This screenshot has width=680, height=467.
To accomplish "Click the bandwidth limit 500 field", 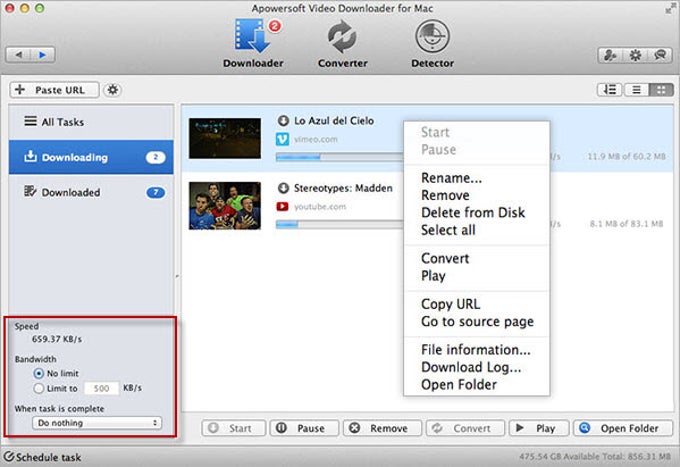I will coord(101,388).
